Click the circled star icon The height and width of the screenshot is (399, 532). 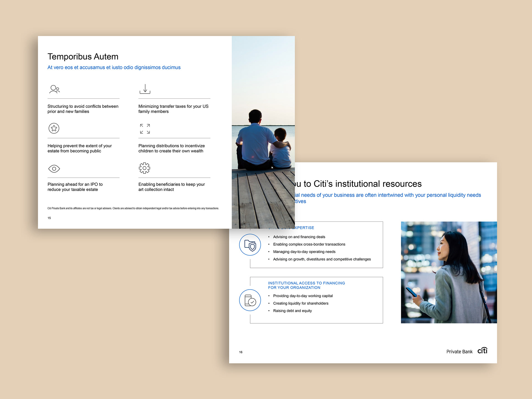pos(54,128)
